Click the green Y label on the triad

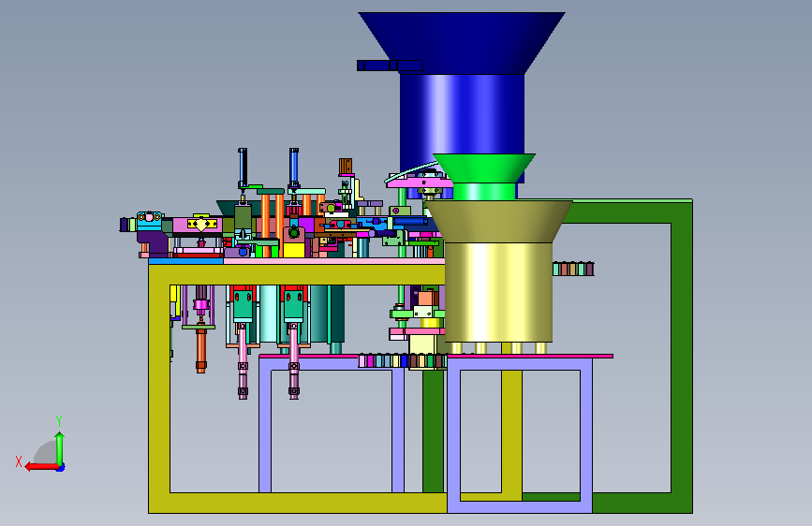(x=59, y=421)
